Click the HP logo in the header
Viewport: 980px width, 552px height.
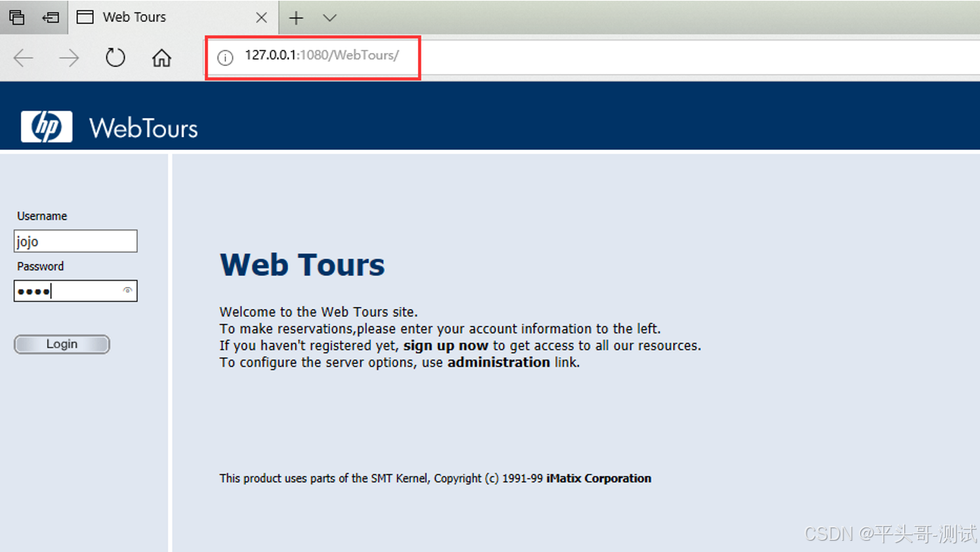47,127
